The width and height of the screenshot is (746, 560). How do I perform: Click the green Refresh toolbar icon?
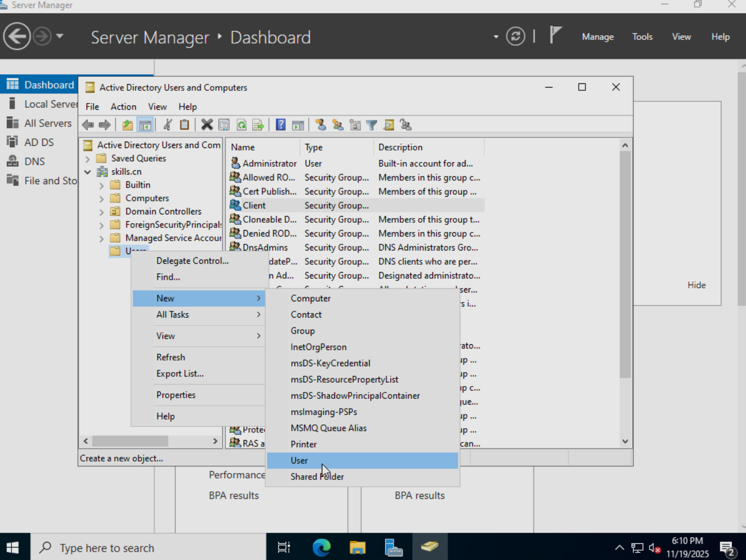(241, 125)
